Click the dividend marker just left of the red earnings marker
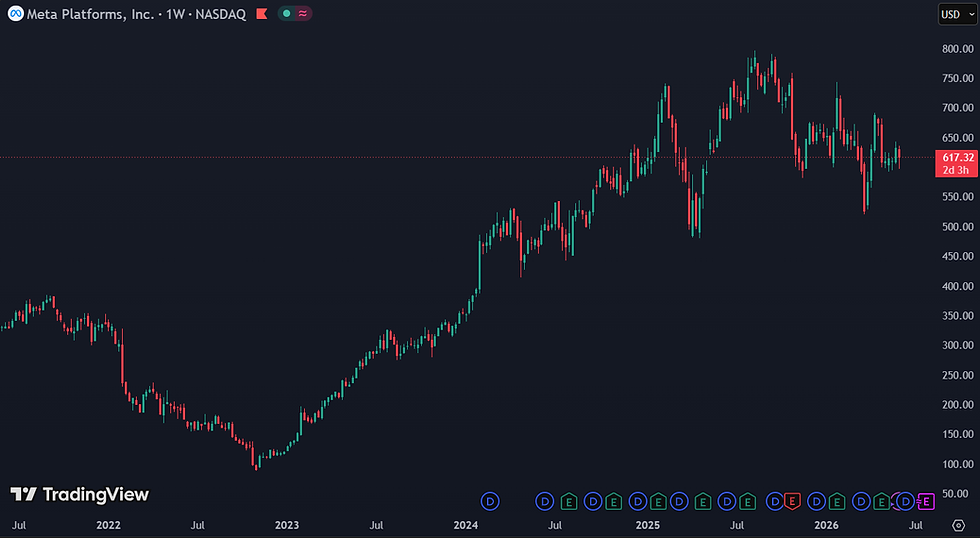This screenshot has width=980, height=538. 775,501
